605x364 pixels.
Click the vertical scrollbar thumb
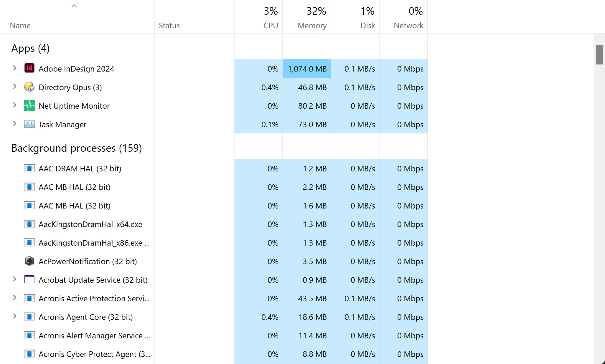(599, 54)
